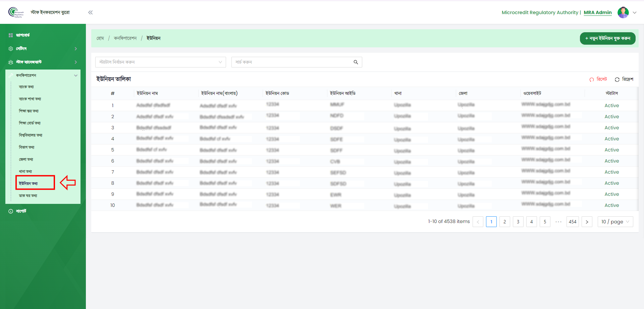This screenshot has height=309, width=644.
Task: Go to কনফিগারেশন breadcrumb link
Action: click(x=125, y=38)
